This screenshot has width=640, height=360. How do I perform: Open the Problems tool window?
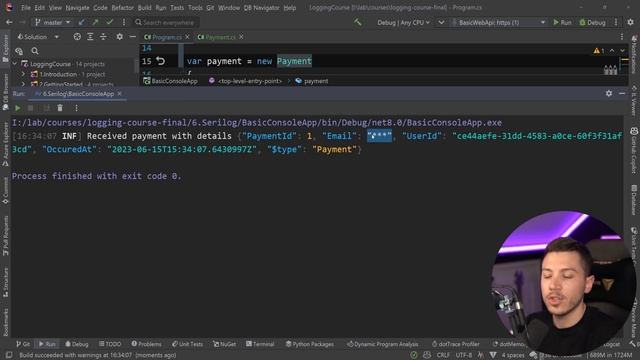click(x=146, y=344)
